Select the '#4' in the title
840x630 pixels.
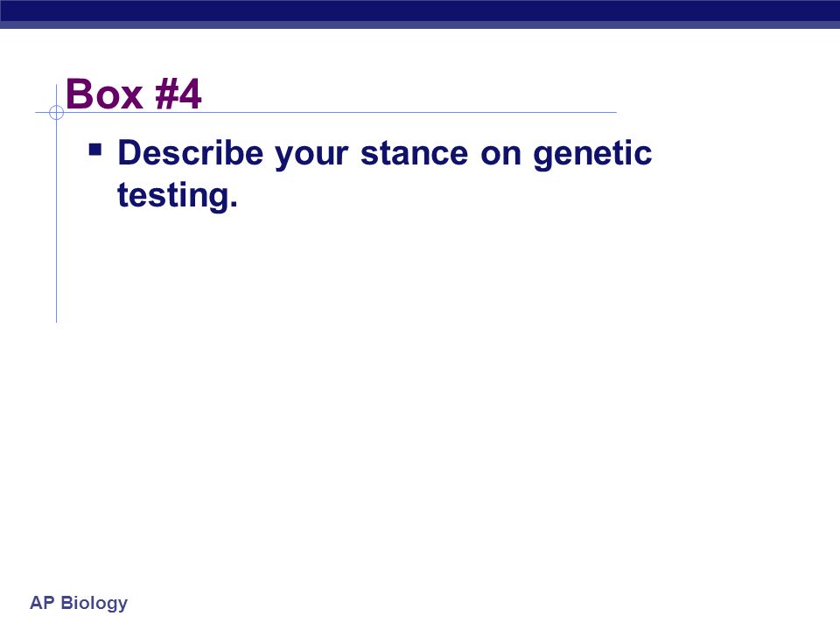(x=178, y=94)
